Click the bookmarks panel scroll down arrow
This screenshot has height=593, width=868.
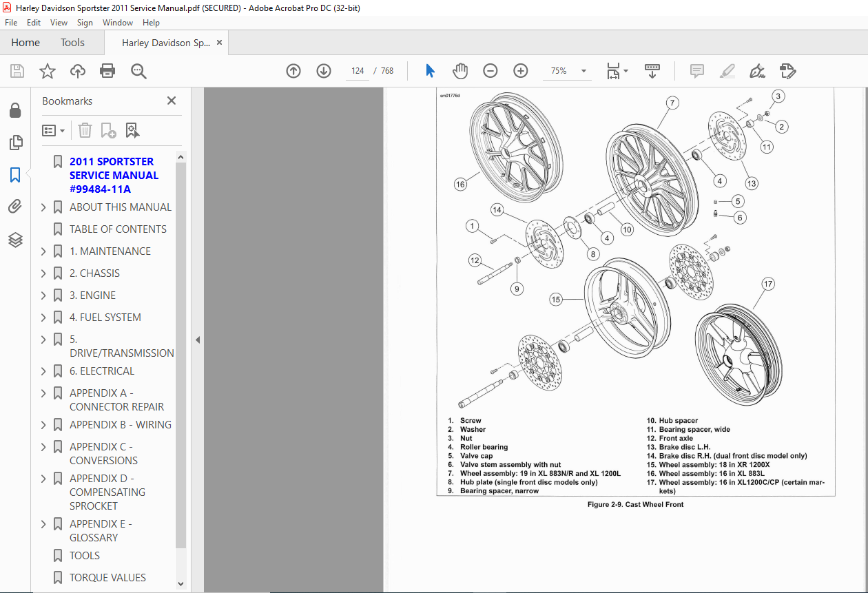[x=181, y=584]
